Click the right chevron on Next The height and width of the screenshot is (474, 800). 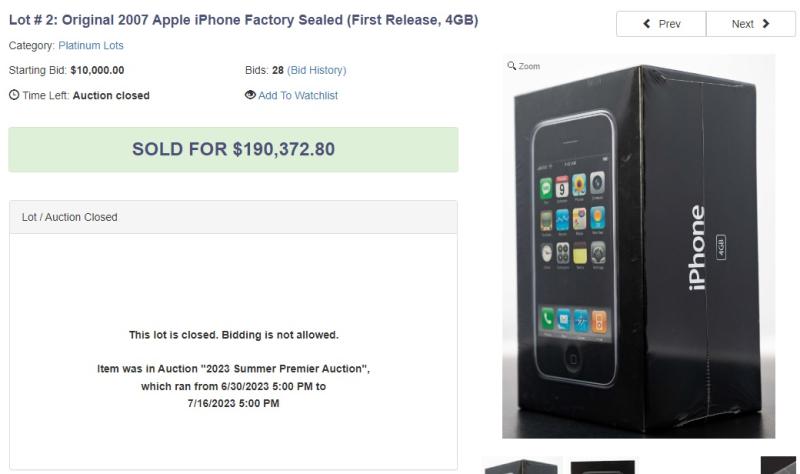click(766, 24)
